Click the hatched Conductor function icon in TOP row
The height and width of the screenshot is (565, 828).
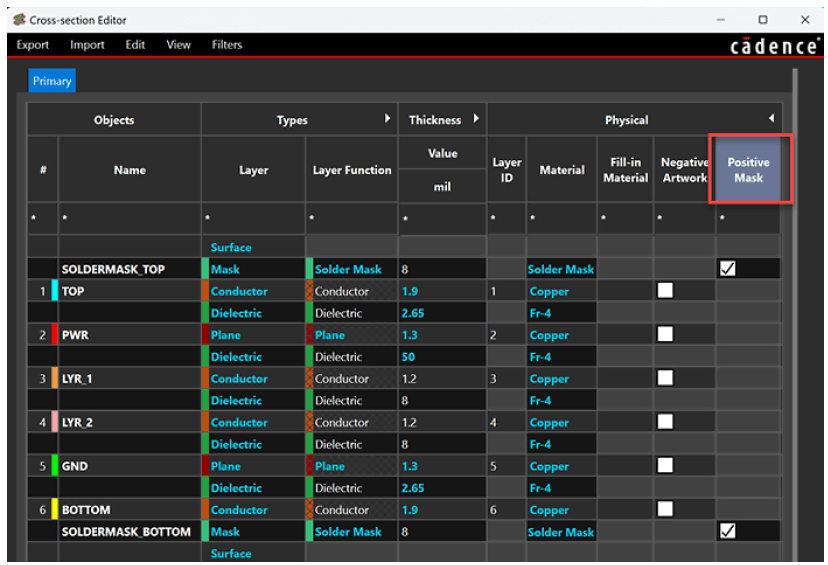pos(310,291)
